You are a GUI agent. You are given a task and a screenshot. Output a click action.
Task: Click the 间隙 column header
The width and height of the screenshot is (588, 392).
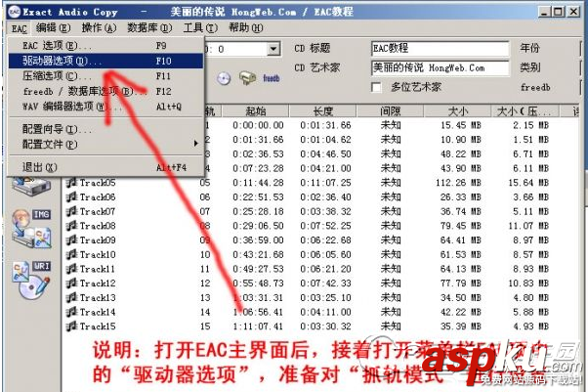(390, 111)
